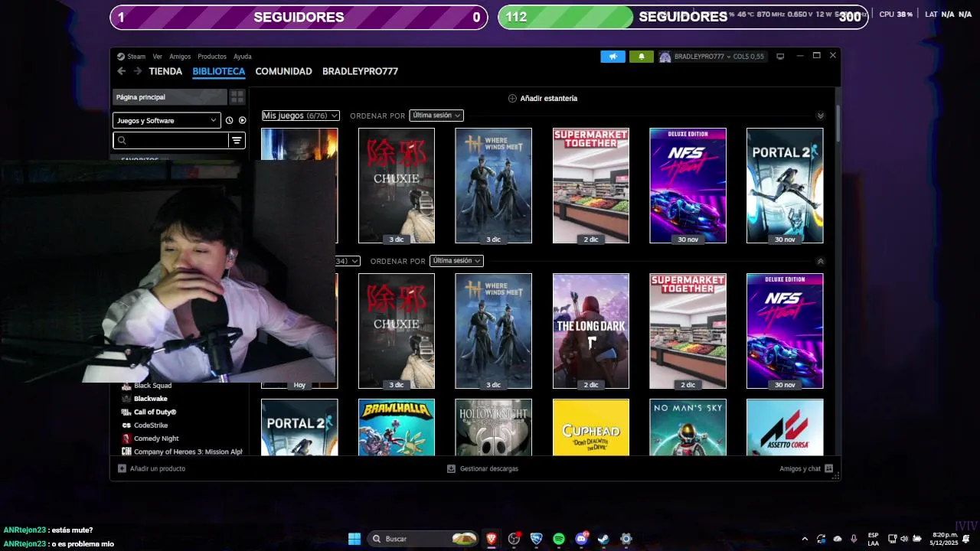The height and width of the screenshot is (551, 980).
Task: Open the Amigos menu
Action: [180, 57]
